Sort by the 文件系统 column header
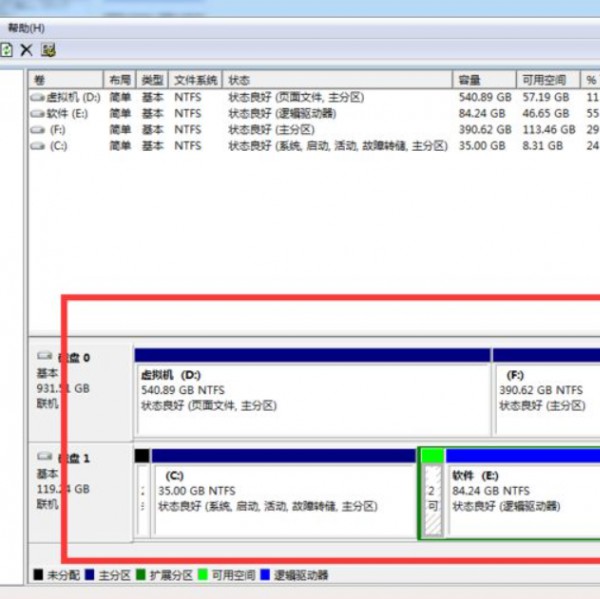This screenshot has height=599, width=600. tap(195, 80)
